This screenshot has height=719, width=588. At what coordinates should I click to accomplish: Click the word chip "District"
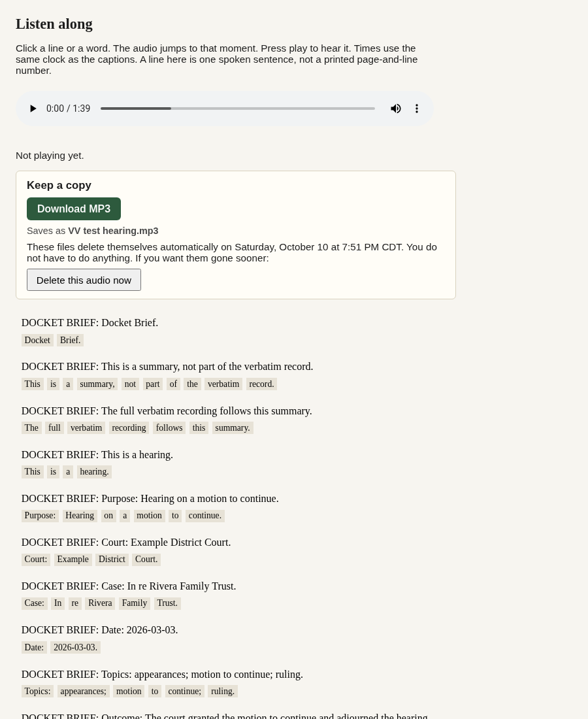click(x=112, y=560)
